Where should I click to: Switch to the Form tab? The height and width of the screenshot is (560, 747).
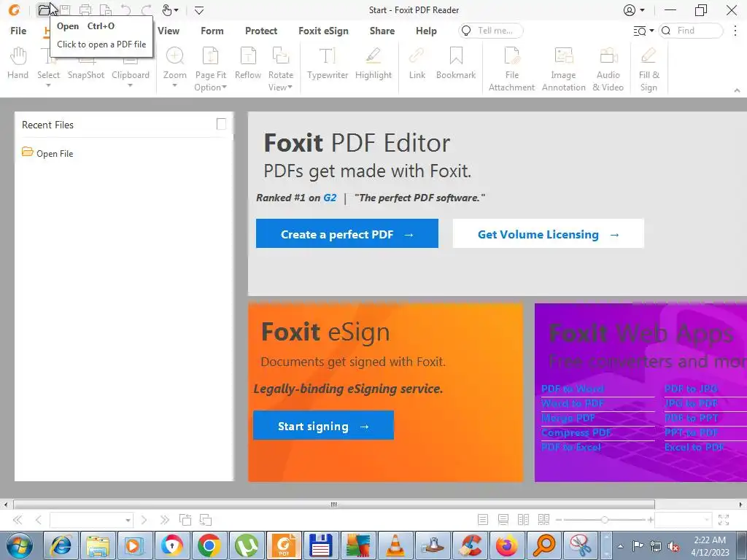(x=212, y=31)
